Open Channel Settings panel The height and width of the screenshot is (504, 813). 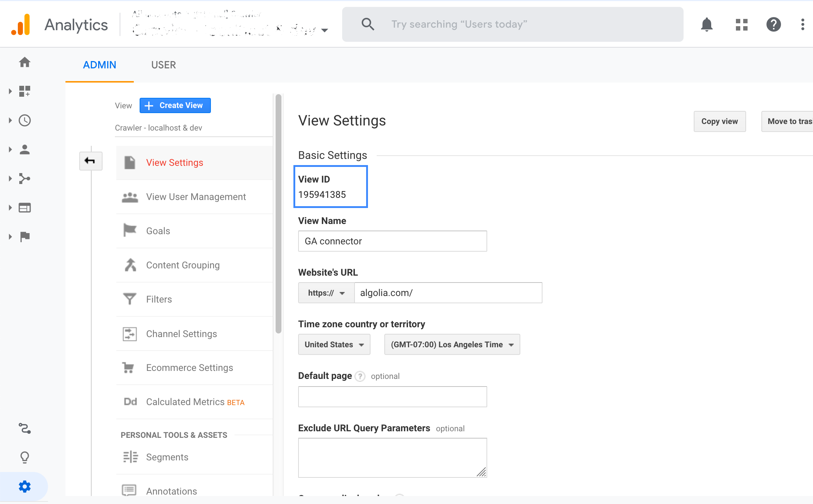(x=181, y=333)
